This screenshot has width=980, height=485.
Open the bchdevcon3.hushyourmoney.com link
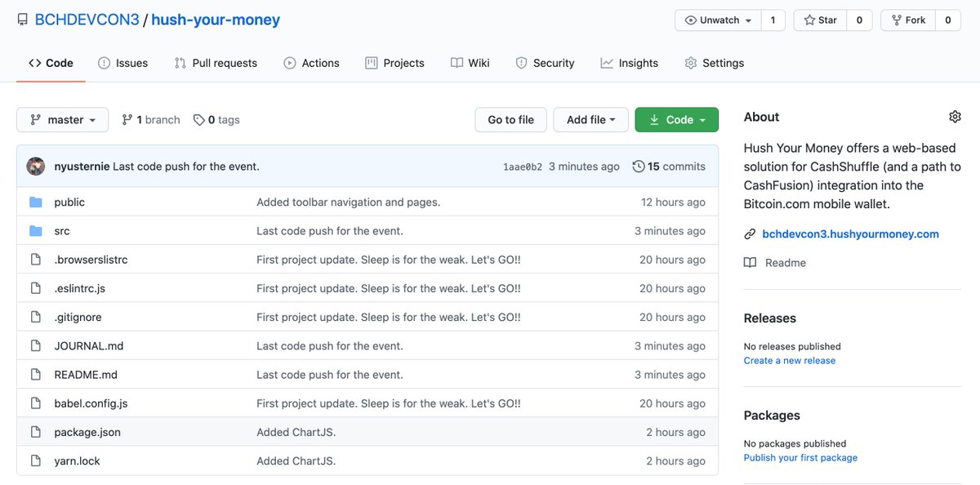coord(850,234)
